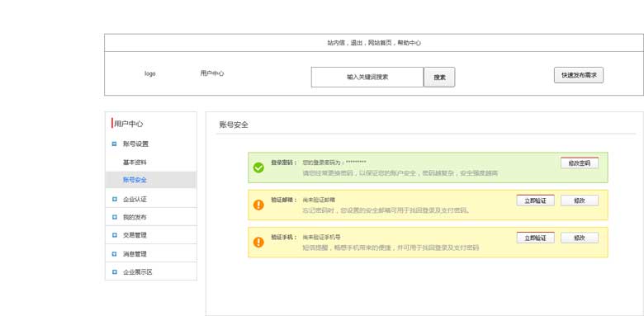Image resolution: width=644 pixels, height=316 pixels.
Task: Focus the 输入关键词搜索 search field
Action: (367, 78)
